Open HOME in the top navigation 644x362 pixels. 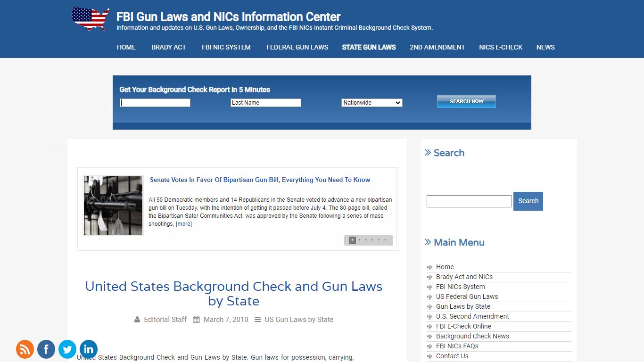click(126, 47)
